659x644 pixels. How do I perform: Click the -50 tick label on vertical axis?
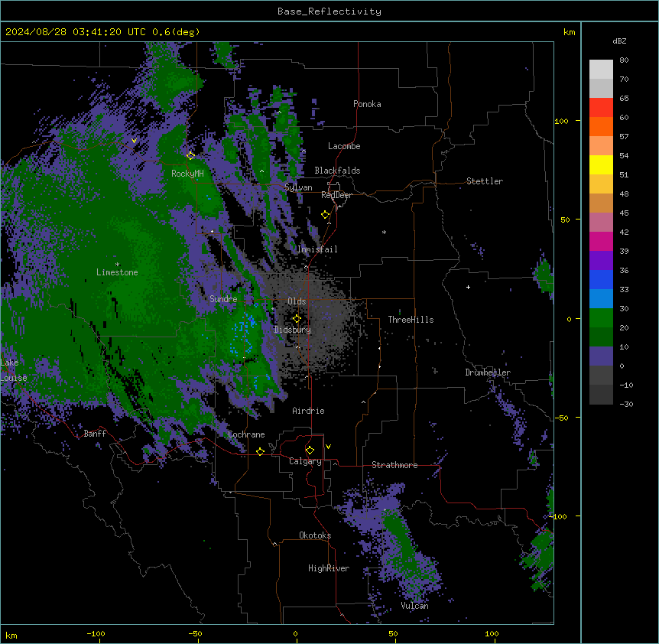561,418
